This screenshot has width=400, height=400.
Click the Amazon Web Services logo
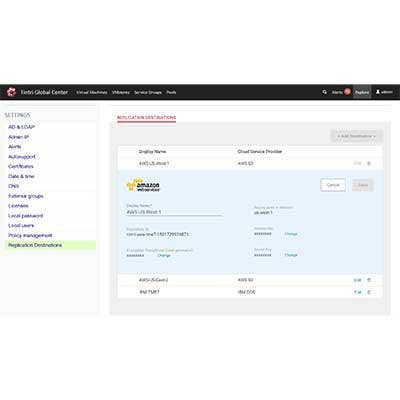click(143, 185)
